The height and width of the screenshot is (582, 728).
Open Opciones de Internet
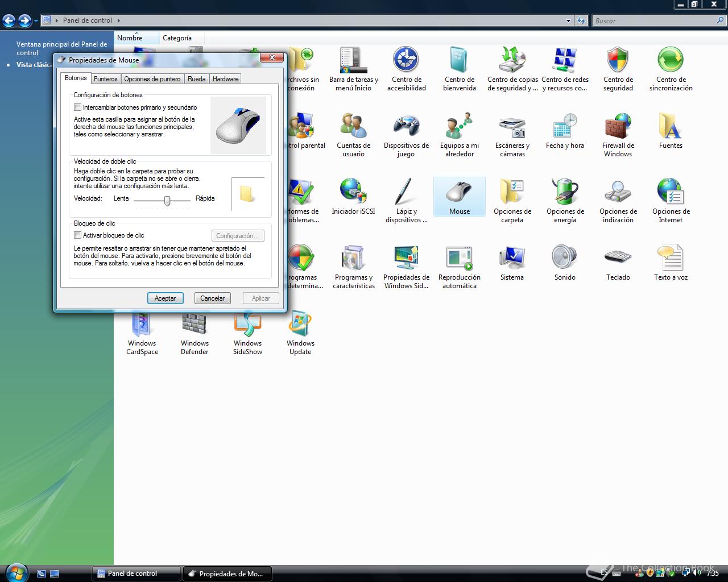click(x=671, y=201)
